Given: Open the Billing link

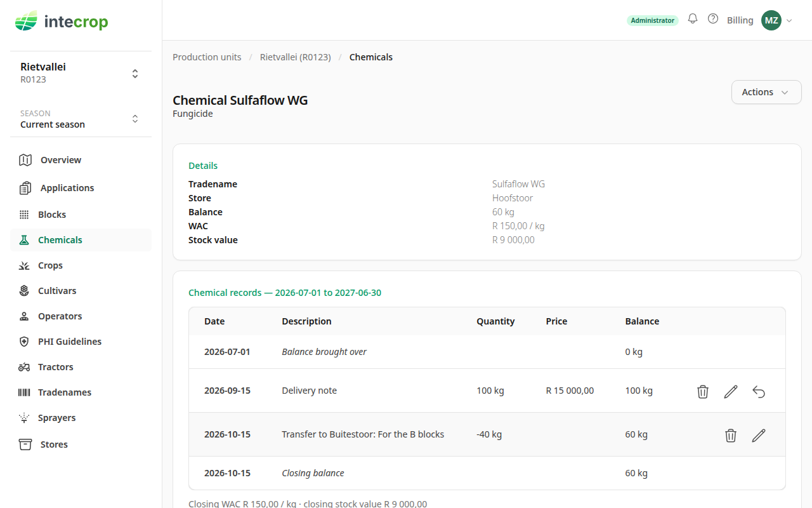Looking at the screenshot, I should [x=740, y=20].
